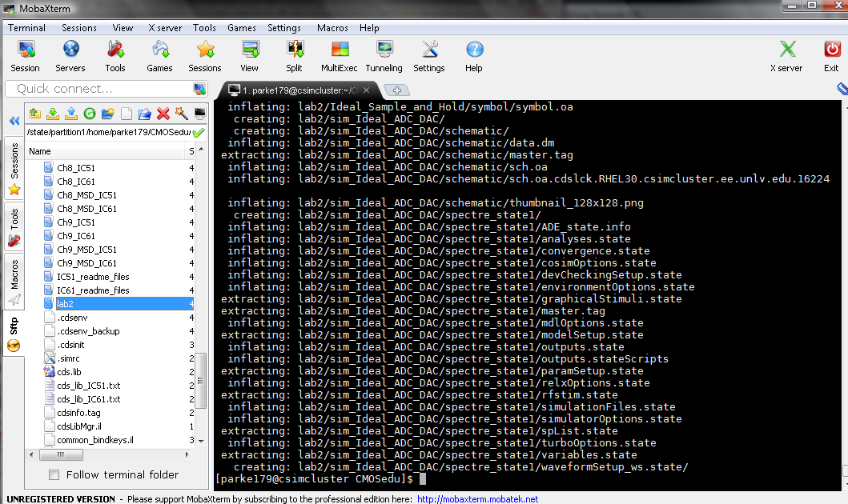Image resolution: width=848 pixels, height=504 pixels.
Task: Select the Ch9_MSD_IC61 folder
Action: pos(86,263)
